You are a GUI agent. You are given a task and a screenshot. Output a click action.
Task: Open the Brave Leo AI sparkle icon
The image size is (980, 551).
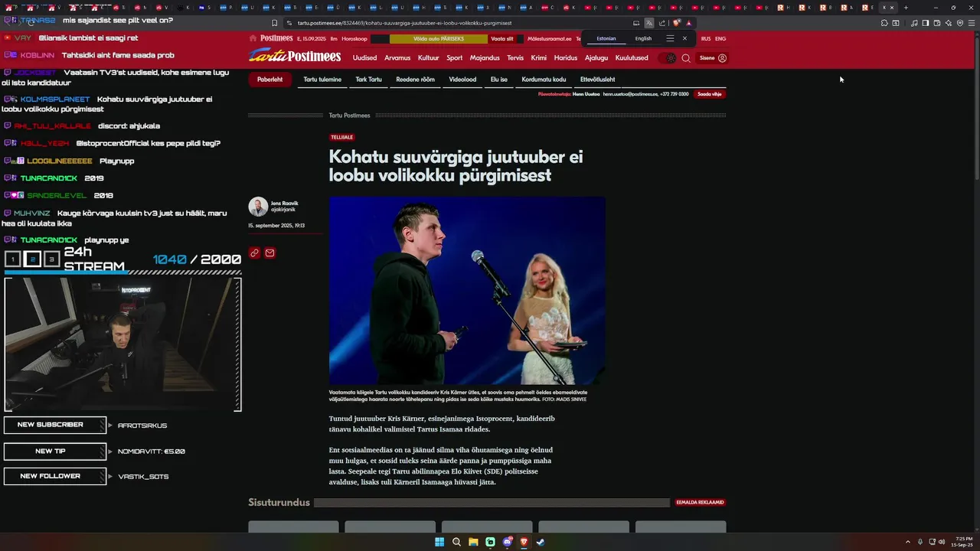[x=949, y=23]
